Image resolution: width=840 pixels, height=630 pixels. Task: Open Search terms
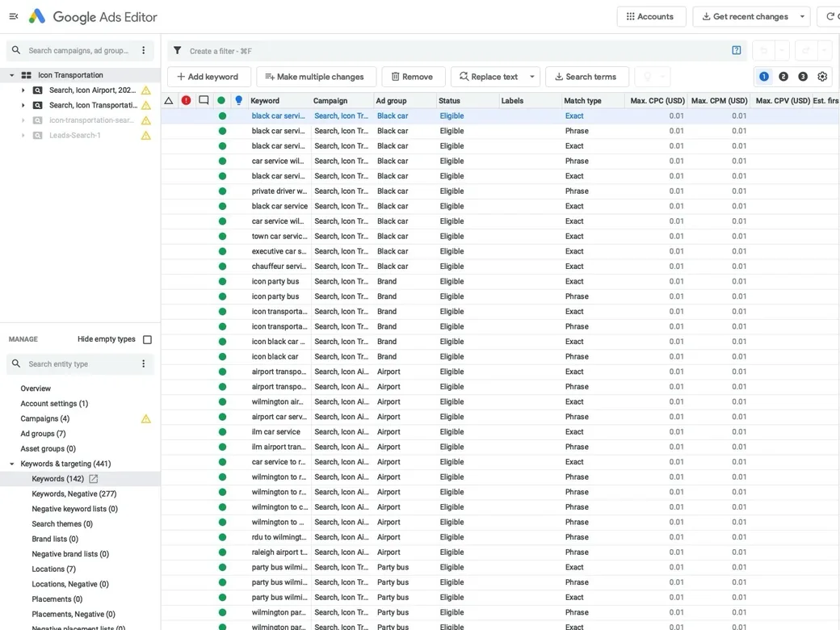tap(586, 77)
